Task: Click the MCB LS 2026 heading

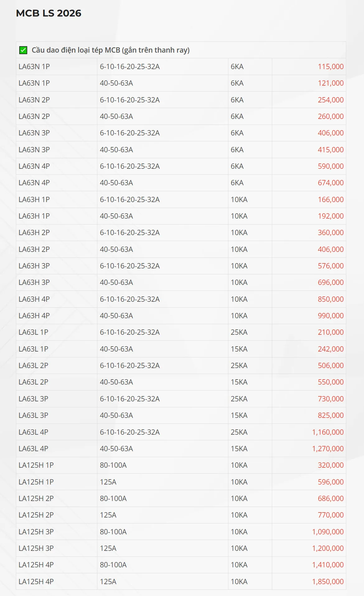Action: click(x=49, y=13)
